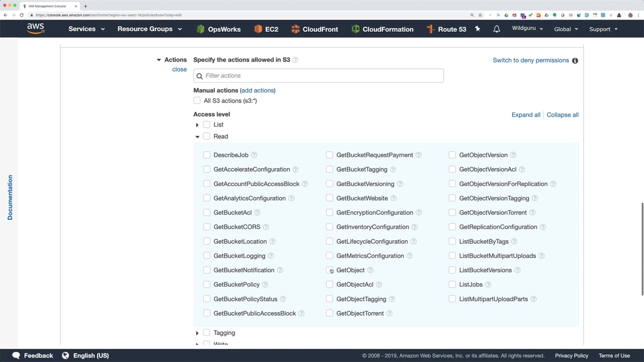Screen dimensions: 644x362
Task: Check the GetObject action checkbox
Action: tap(330, 270)
